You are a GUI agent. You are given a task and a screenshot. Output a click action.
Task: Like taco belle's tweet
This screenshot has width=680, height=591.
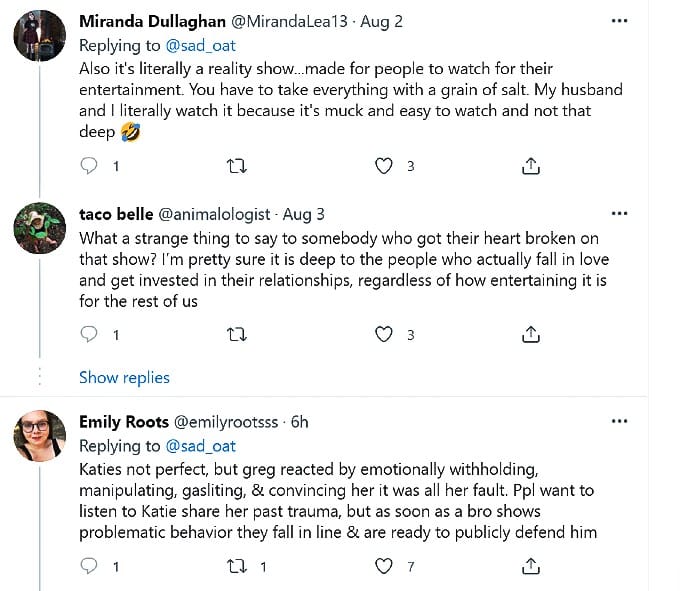pyautogui.click(x=384, y=334)
